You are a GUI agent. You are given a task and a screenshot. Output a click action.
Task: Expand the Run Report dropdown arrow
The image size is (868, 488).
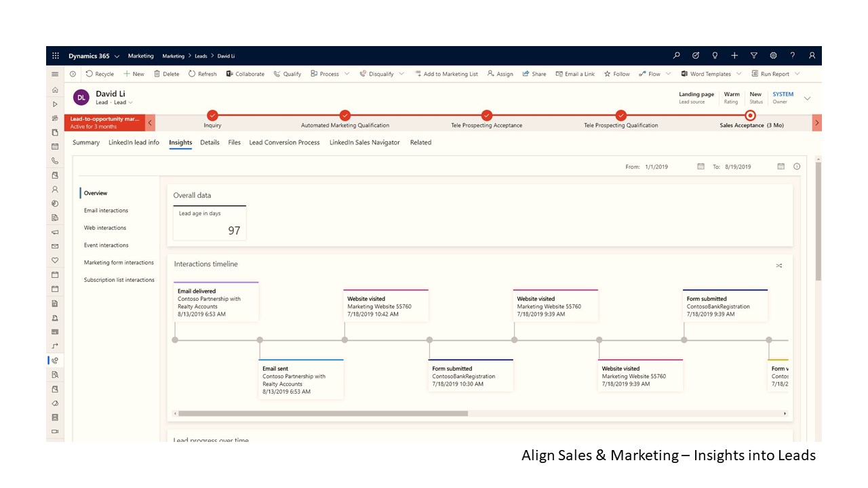(x=797, y=74)
